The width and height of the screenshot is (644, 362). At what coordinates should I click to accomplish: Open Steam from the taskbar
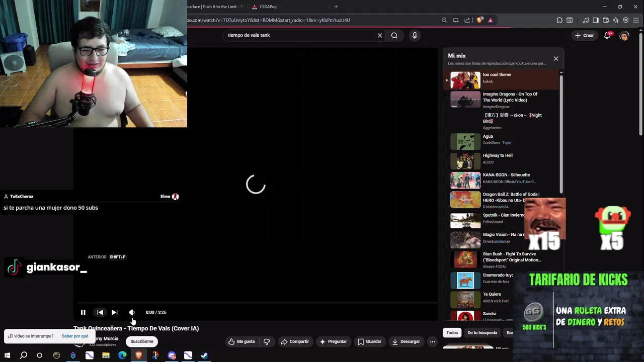click(x=204, y=355)
